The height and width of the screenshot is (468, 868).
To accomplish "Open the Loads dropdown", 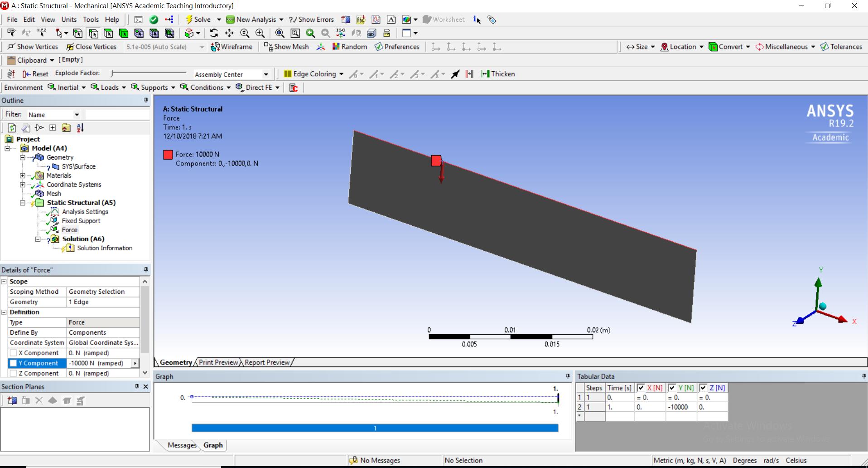I will [x=108, y=88].
